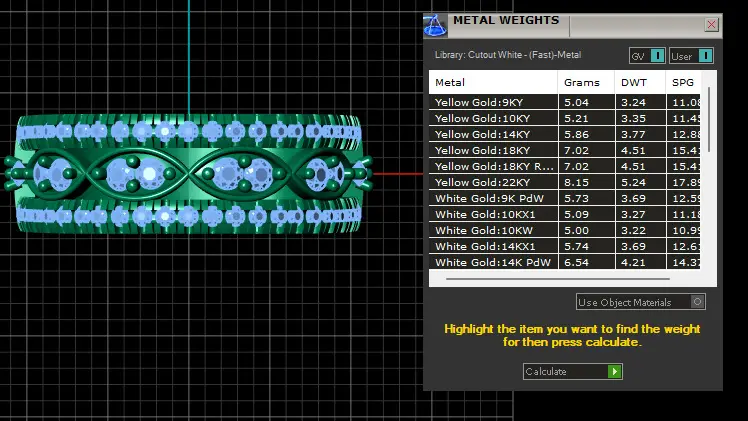The width and height of the screenshot is (748, 421).
Task: Click the green arrow on Calculate
Action: 614,371
